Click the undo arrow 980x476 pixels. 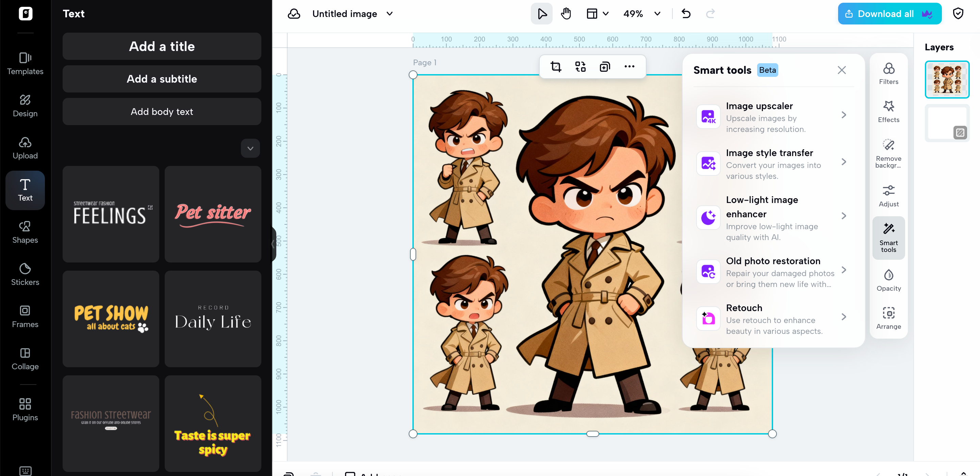(686, 14)
